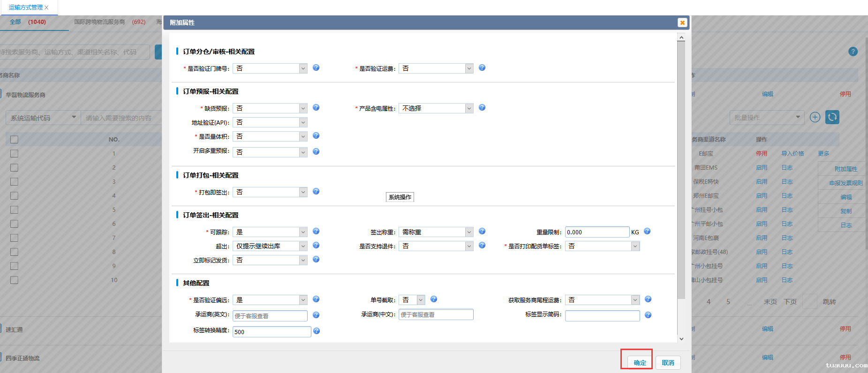The height and width of the screenshot is (373, 868).
Task: Click help icon next to 单号截取
Action: pos(434,299)
